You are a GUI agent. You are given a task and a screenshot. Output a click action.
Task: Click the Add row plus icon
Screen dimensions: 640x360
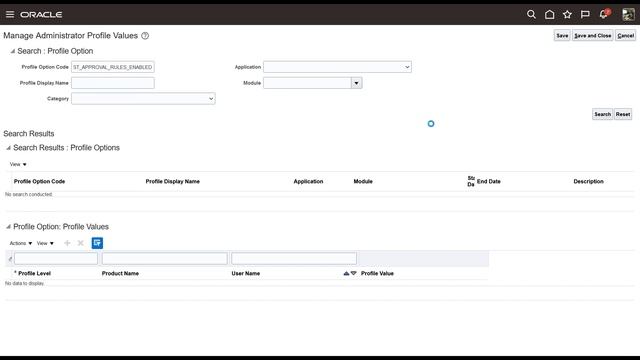67,243
